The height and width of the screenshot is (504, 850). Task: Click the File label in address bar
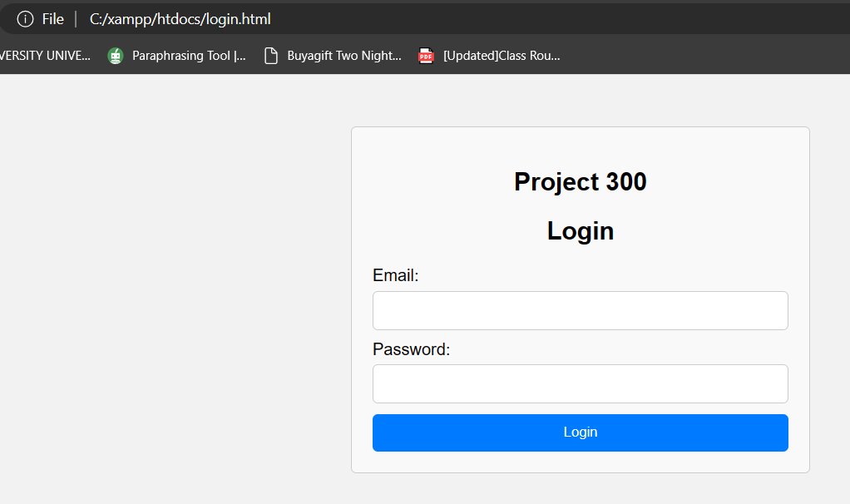click(x=53, y=19)
